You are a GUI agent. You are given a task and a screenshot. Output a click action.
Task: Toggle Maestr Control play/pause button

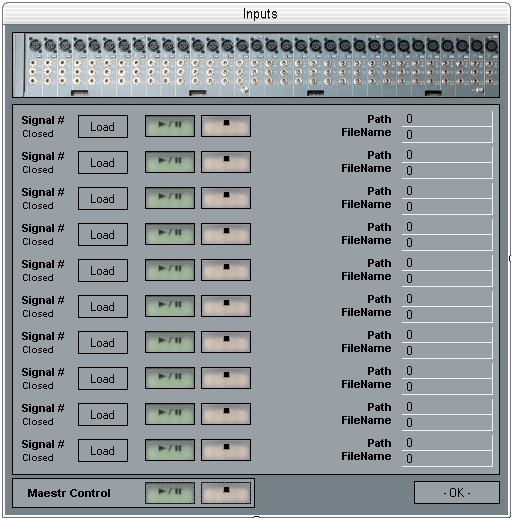(170, 493)
